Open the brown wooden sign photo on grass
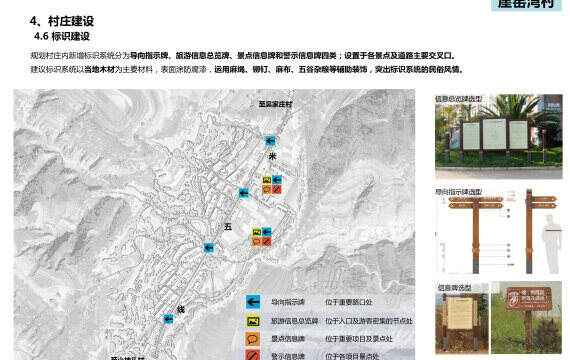Image resolution: width=570 pixels, height=360 pixels. [x=526, y=317]
